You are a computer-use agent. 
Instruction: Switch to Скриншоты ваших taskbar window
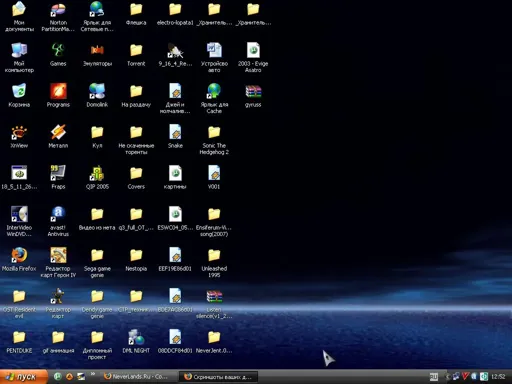pyautogui.click(x=219, y=377)
